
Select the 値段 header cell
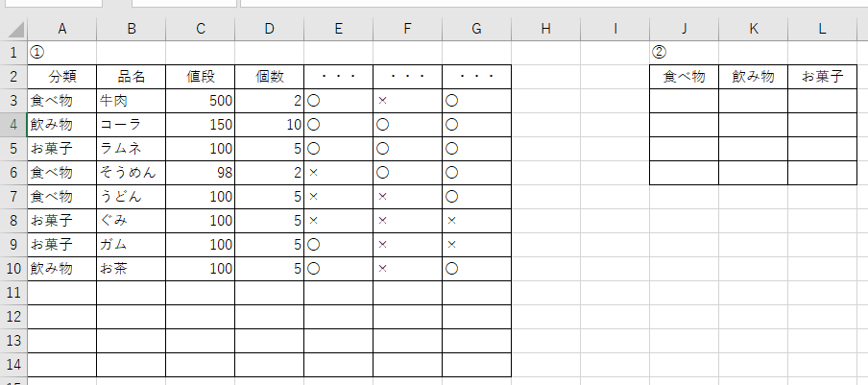click(x=200, y=76)
